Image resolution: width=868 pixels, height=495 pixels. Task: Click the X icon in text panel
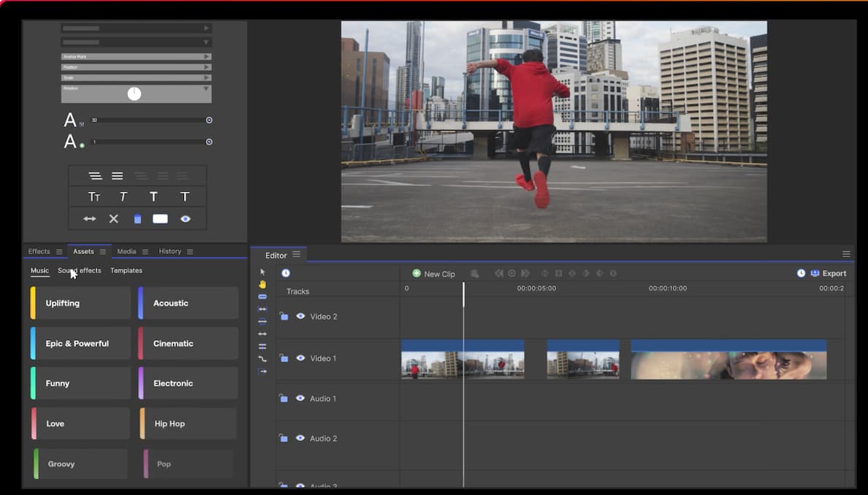(x=113, y=219)
